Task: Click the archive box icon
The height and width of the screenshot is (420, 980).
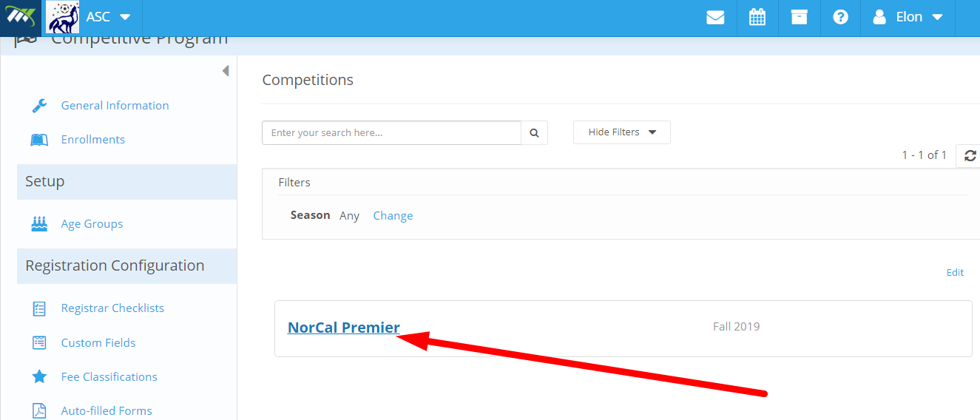Action: pos(799,17)
